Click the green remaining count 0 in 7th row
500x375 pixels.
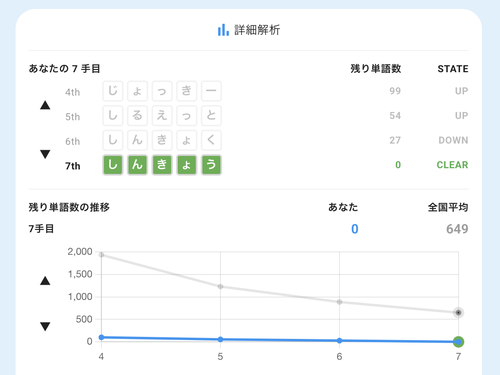point(398,165)
